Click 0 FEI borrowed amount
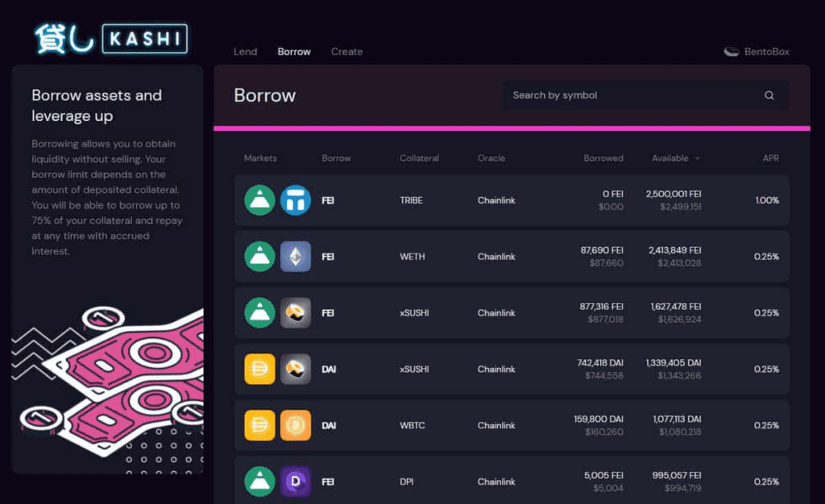This screenshot has width=825, height=504. click(613, 194)
